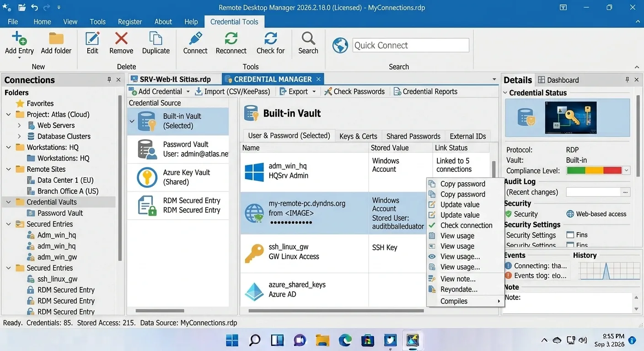Open Microsoft Edge from the taskbar

(x=345, y=340)
